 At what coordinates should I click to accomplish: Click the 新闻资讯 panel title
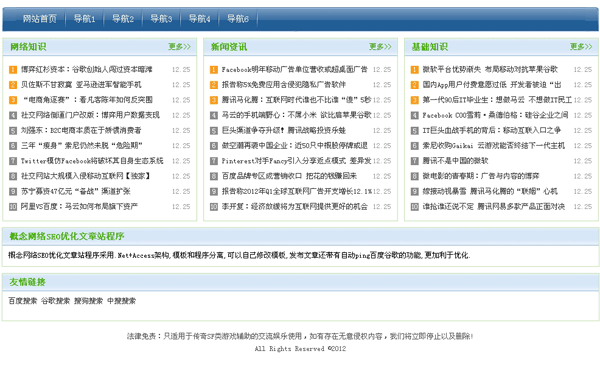(x=229, y=47)
